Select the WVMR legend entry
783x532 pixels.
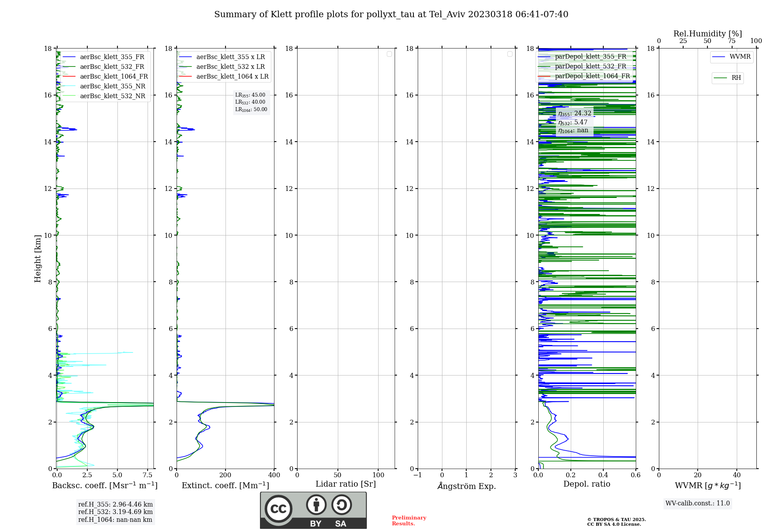[732, 57]
